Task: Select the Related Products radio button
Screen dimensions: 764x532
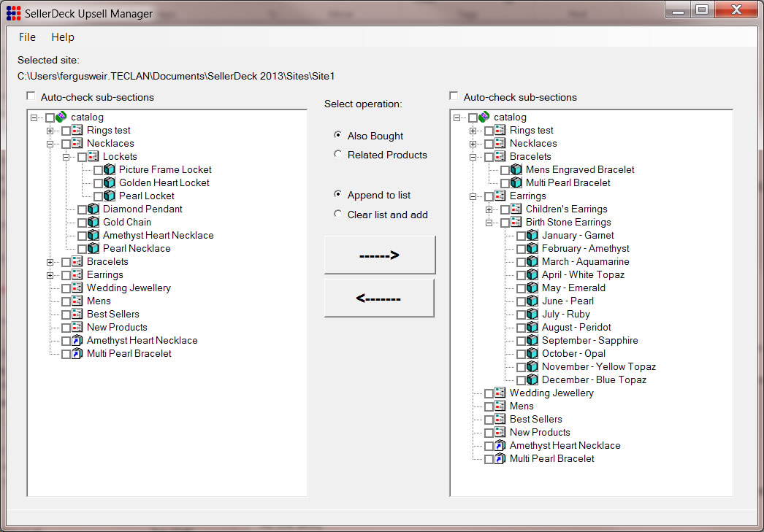Action: coord(337,155)
